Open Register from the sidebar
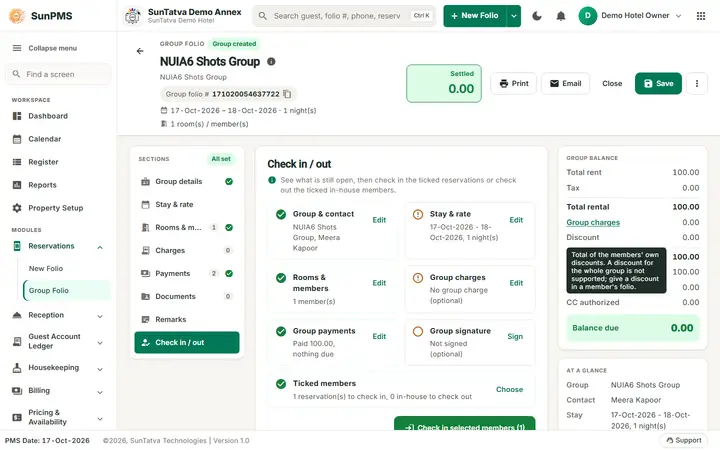Viewport: 720px width, 450px height. click(x=58, y=162)
